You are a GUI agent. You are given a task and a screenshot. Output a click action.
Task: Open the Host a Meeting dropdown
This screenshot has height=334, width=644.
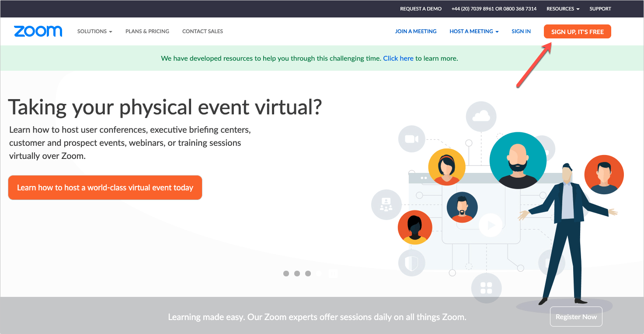[x=474, y=31]
